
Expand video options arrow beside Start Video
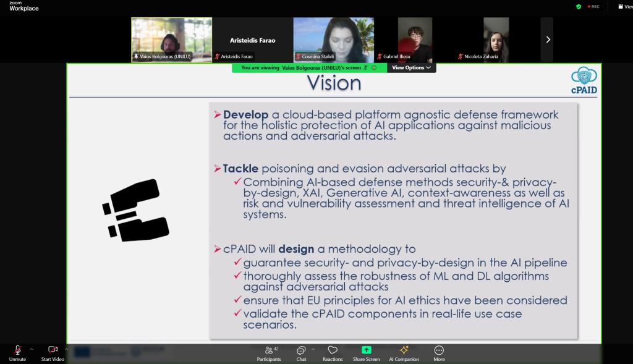67,349
